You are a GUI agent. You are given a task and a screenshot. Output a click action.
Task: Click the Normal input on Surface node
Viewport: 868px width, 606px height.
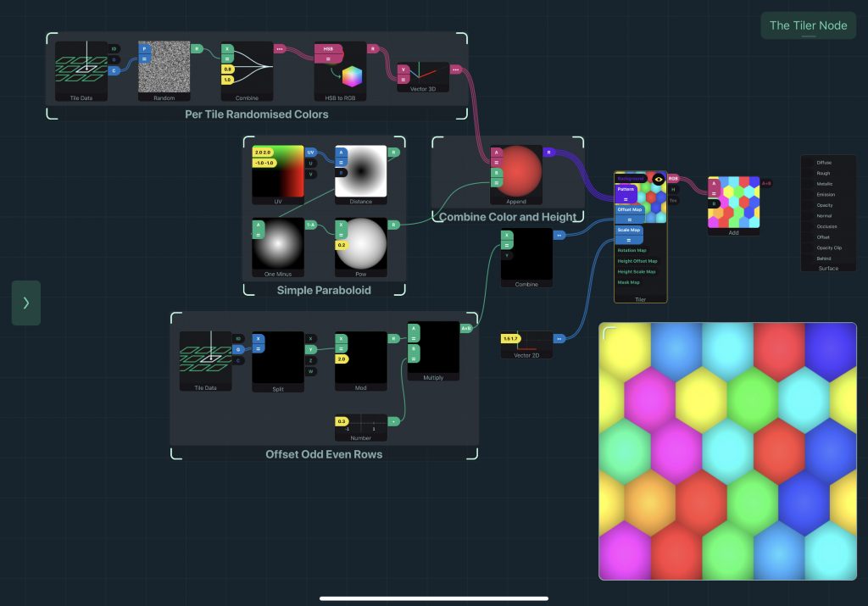click(x=824, y=216)
